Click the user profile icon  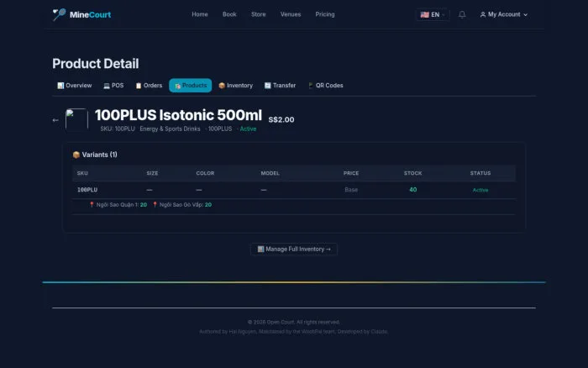click(x=483, y=14)
